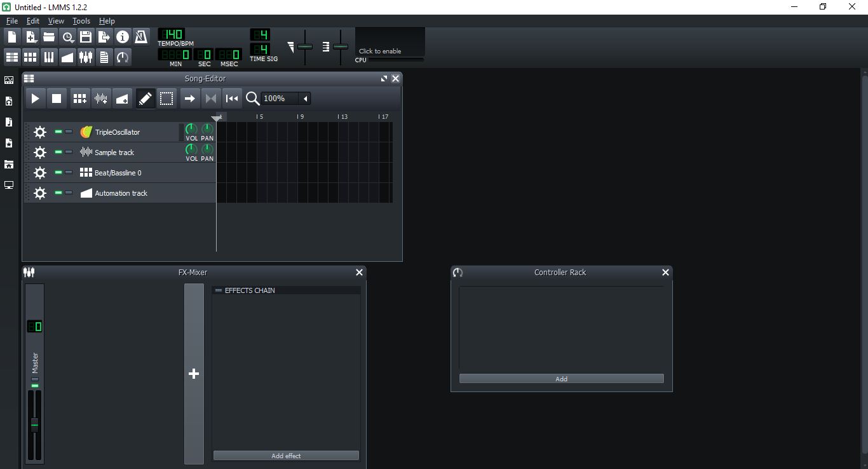Stop playback in Song-Editor

tap(57, 99)
